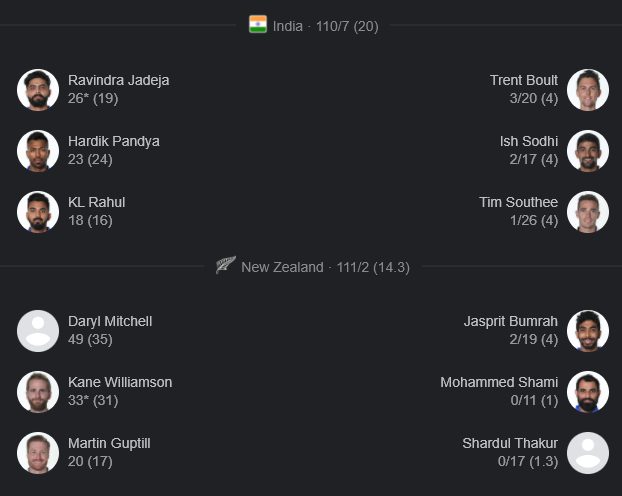Click Ish Sodhi's avatar picture
Image resolution: width=622 pixels, height=496 pixels.
click(x=587, y=151)
